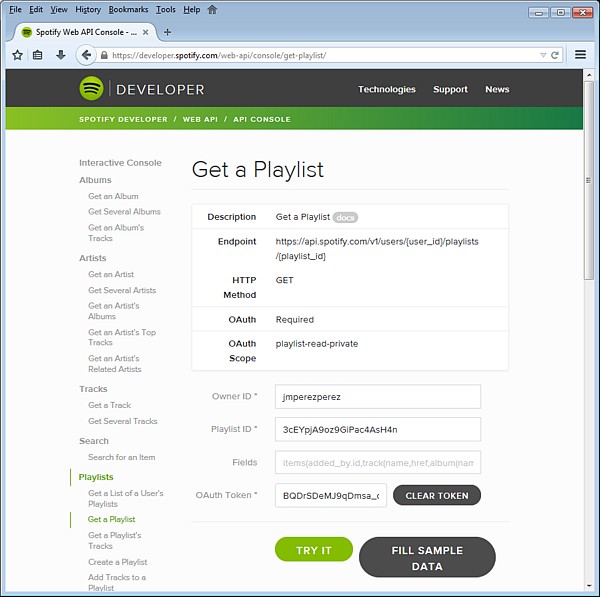Open a new tab with the plus icon
Screen dimensions: 600x597
tap(167, 32)
